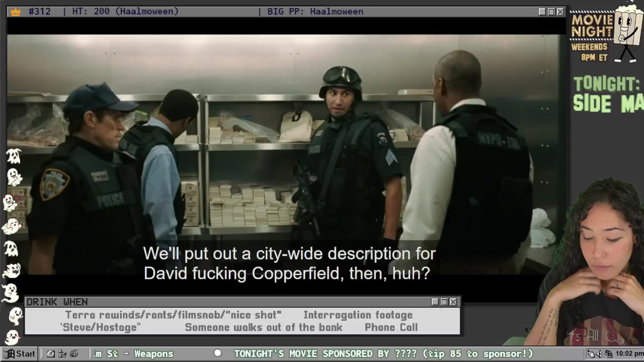Click "BIG PP: Haalmoween" in the title bar
This screenshot has width=644, height=362.
pyautogui.click(x=315, y=11)
